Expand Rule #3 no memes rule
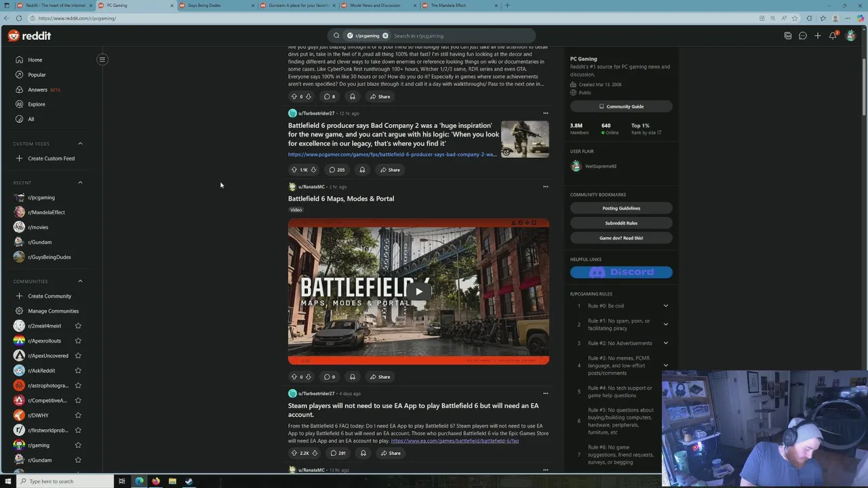868x488 pixels. (x=665, y=365)
